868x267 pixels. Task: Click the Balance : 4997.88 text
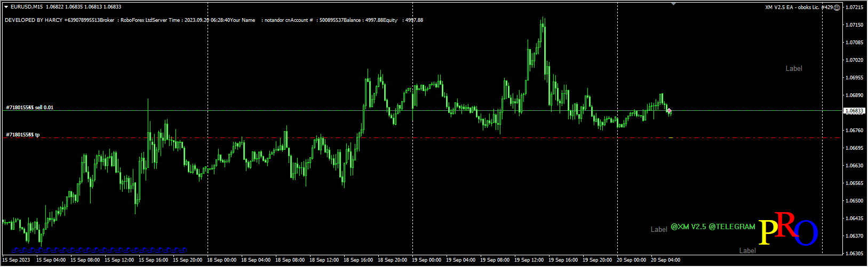[363, 20]
